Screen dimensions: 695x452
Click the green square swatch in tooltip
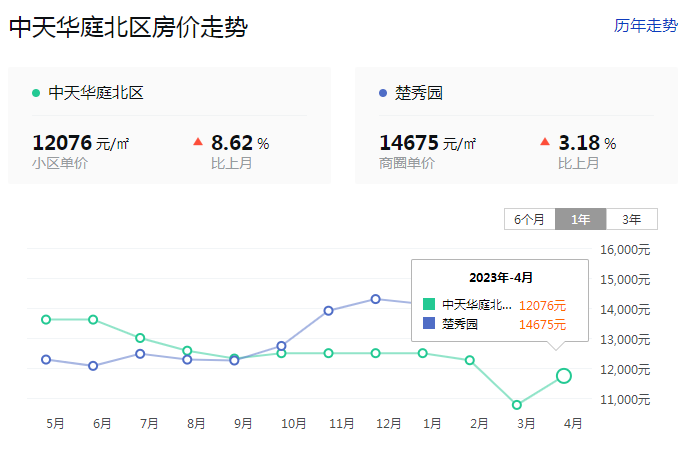(x=429, y=304)
